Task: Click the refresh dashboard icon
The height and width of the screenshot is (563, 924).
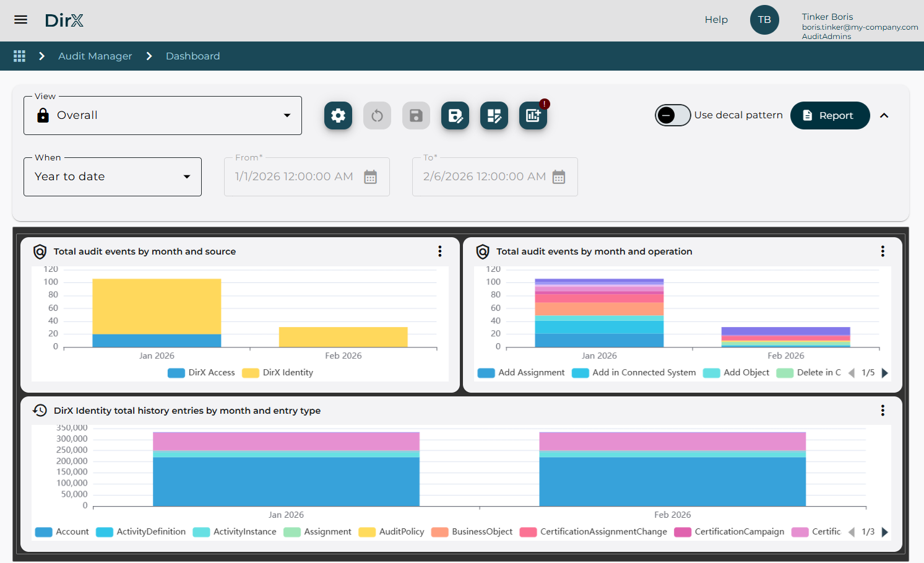Action: pyautogui.click(x=377, y=115)
